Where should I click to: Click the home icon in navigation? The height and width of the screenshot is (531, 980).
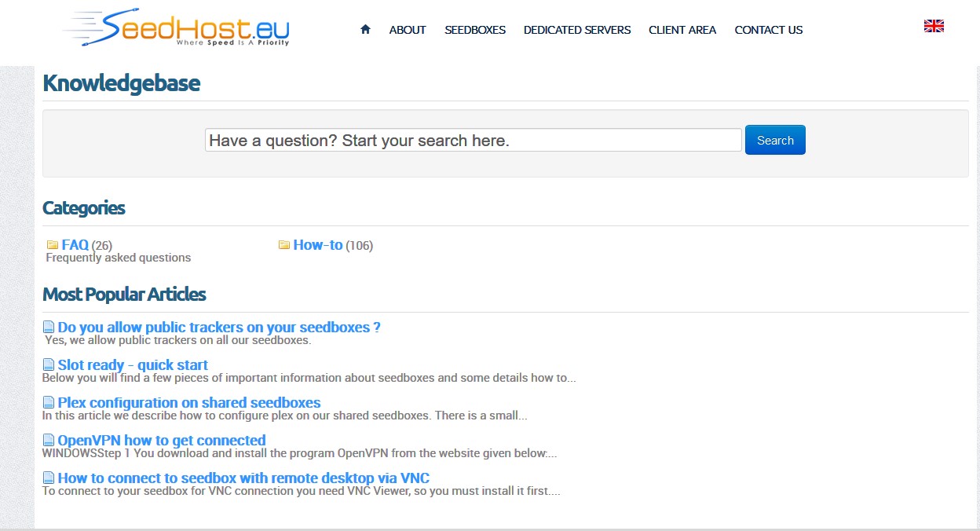[x=365, y=29]
